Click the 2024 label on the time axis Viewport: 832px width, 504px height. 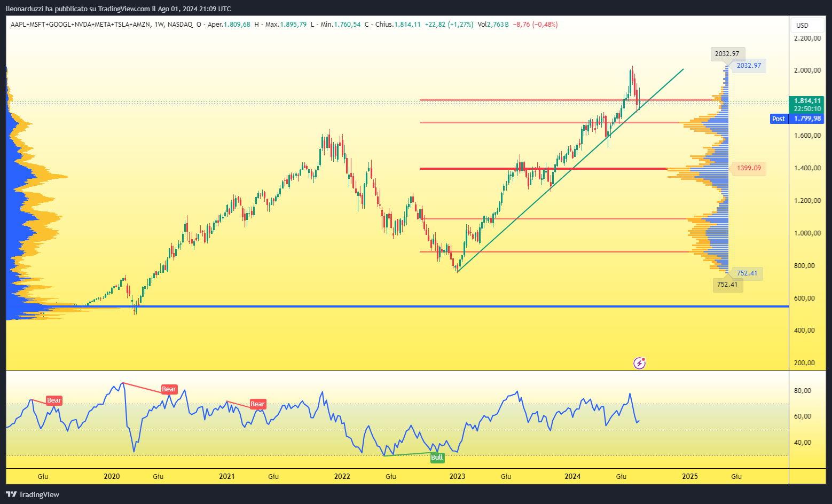573,476
